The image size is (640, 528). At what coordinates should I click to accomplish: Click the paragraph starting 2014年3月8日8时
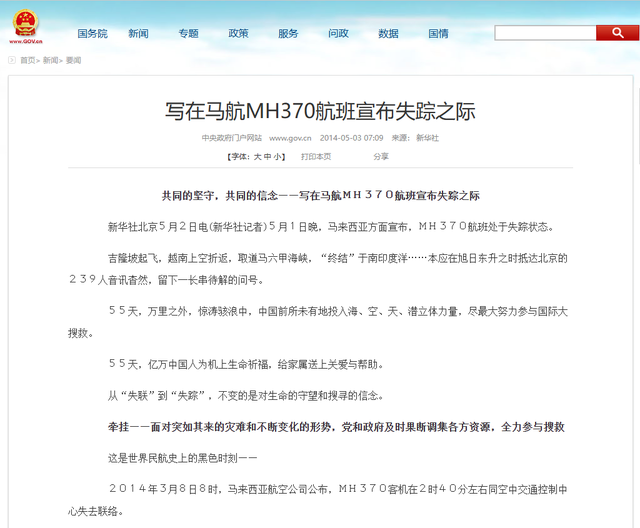pos(318,500)
